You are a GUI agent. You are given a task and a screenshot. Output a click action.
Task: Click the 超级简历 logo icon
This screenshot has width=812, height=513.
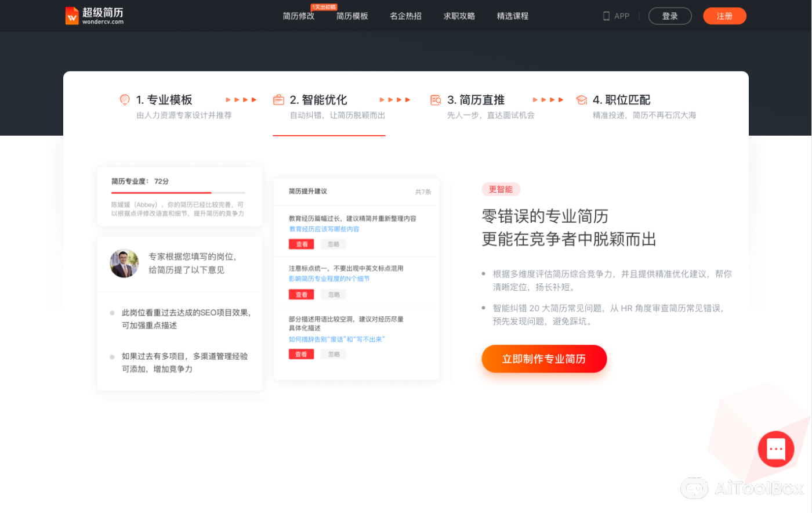72,16
